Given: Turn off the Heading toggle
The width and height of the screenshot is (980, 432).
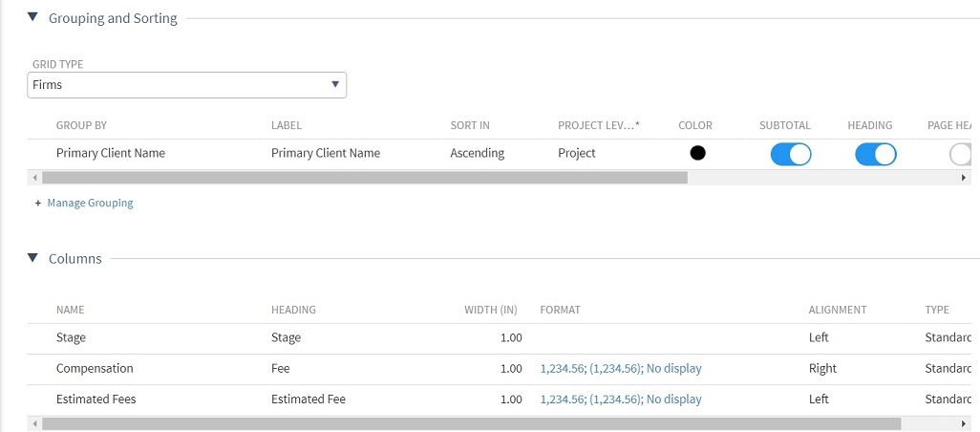Looking at the screenshot, I should click(875, 154).
